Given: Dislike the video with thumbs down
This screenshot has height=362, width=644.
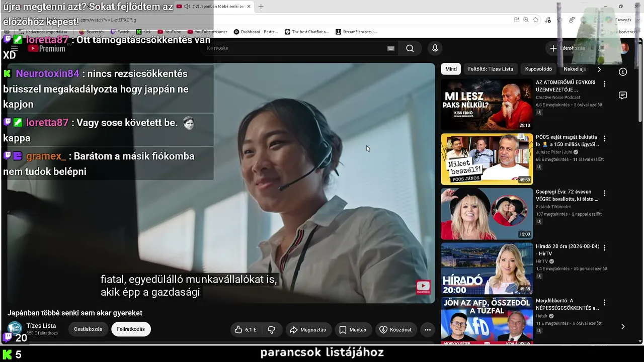Looking at the screenshot, I should pyautogui.click(x=272, y=330).
